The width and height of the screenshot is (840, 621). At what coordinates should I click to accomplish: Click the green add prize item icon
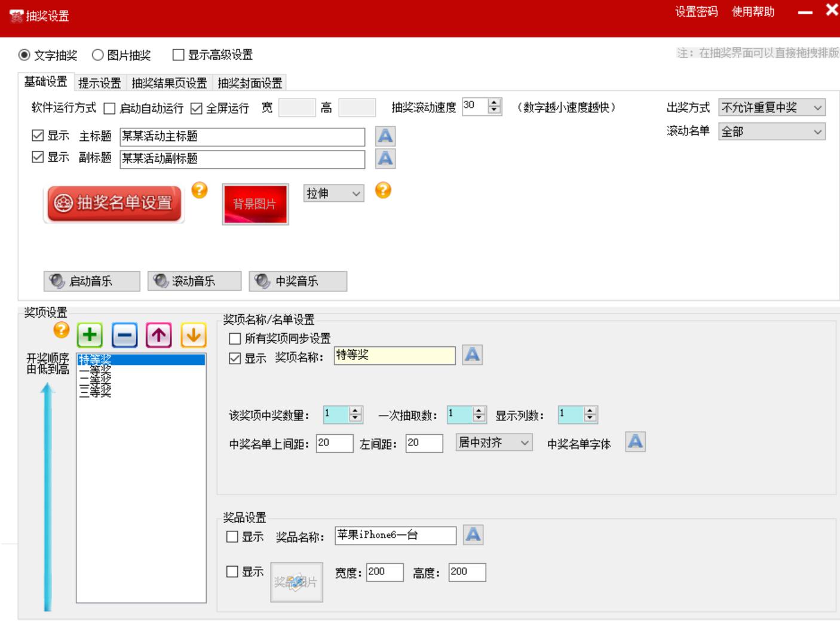coord(90,335)
